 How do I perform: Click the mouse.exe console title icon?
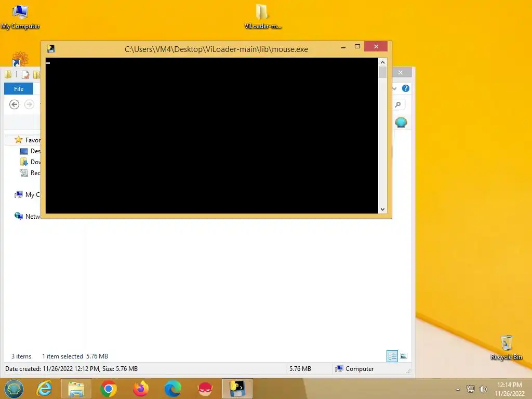coord(51,49)
